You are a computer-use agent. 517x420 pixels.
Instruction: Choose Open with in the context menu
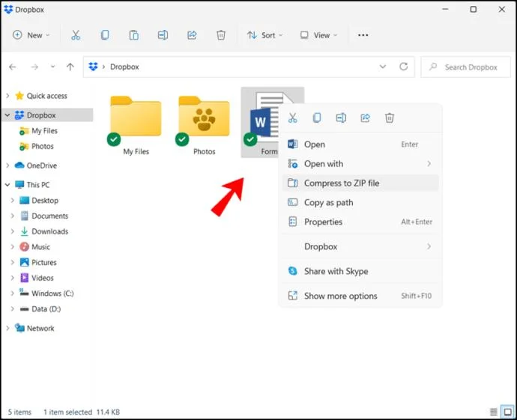tap(360, 164)
